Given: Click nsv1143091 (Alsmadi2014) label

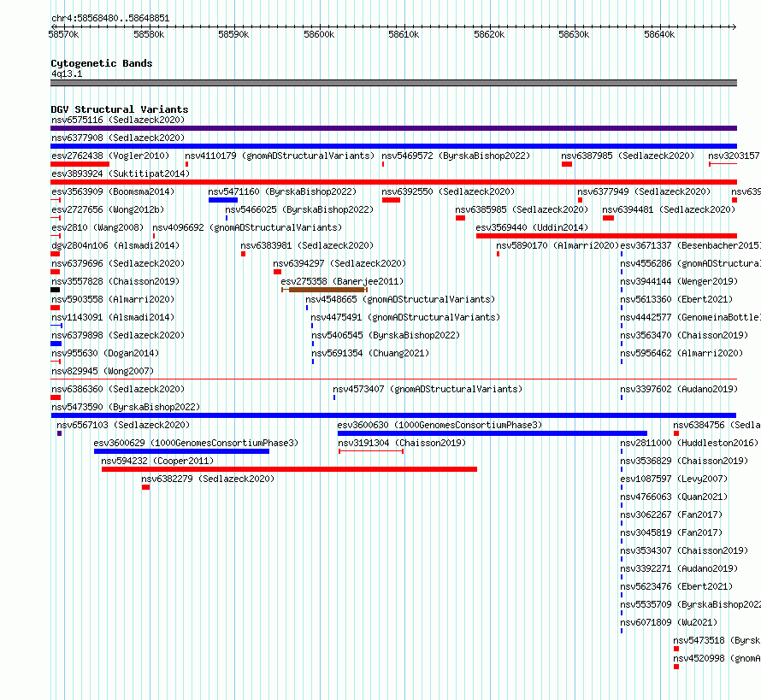Looking at the screenshot, I should click(113, 317).
